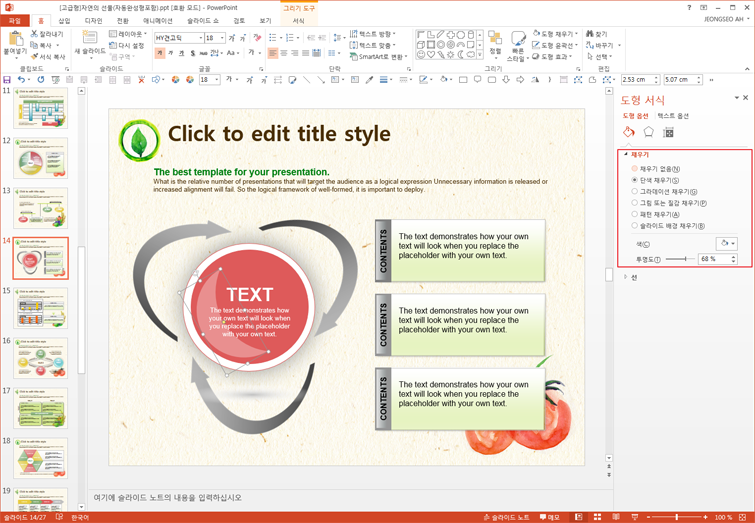Switch to Text Options (텍스트 옵션) tab

coord(673,116)
